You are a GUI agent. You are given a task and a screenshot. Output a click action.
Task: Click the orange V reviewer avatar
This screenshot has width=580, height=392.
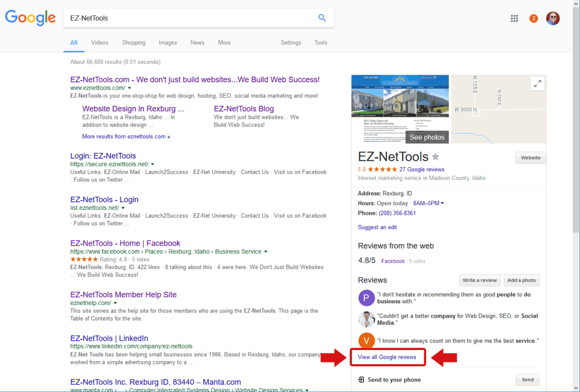[x=366, y=341]
